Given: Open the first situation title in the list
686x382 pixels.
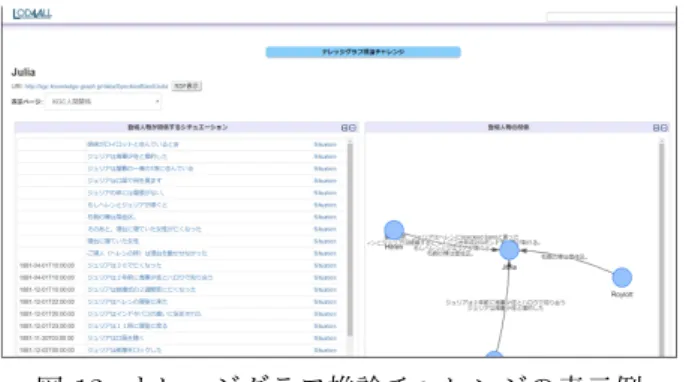Looking at the screenshot, I should click(x=133, y=144).
